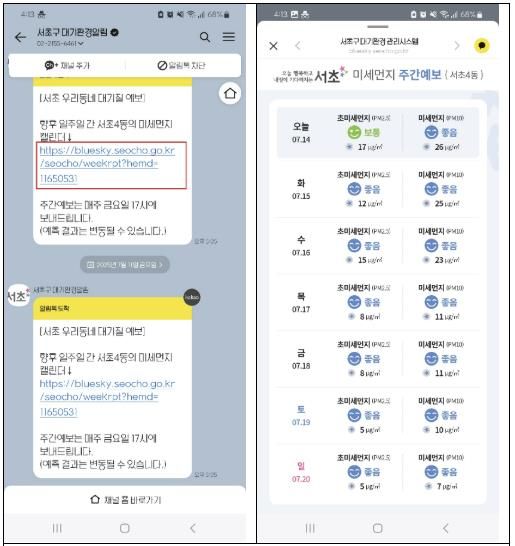
Task: Tap the 채널 추가 button
Action: (67, 65)
